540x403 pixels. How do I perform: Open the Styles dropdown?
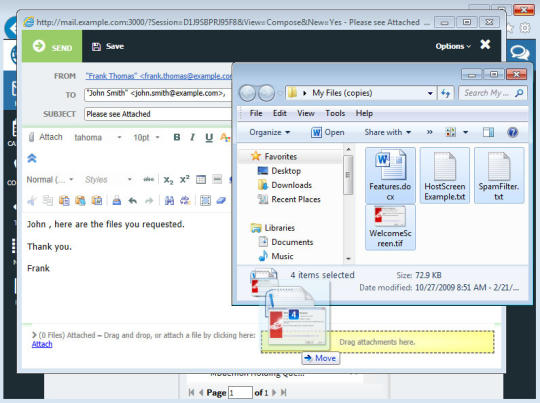108,179
